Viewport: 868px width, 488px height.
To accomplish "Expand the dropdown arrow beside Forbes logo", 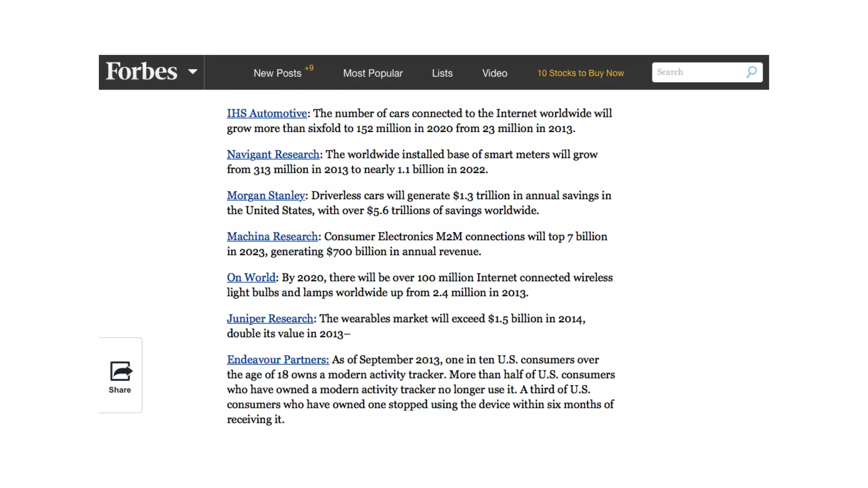I will 192,72.
